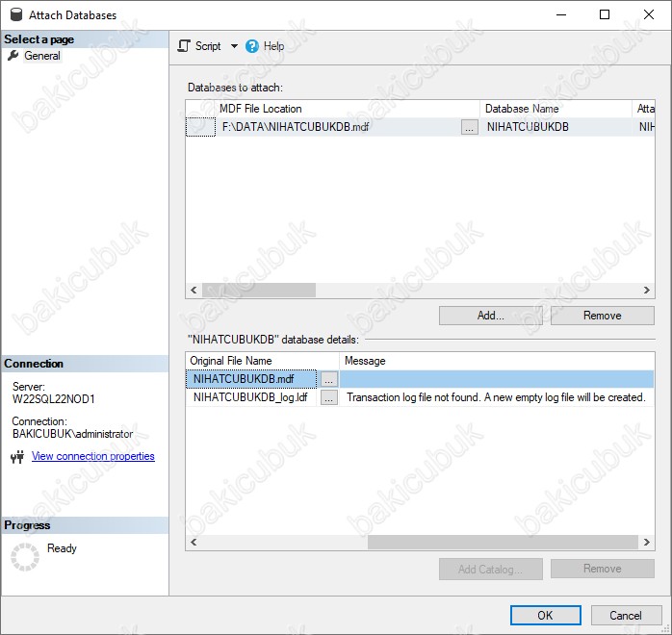Click the connection properties icon

pos(17,457)
